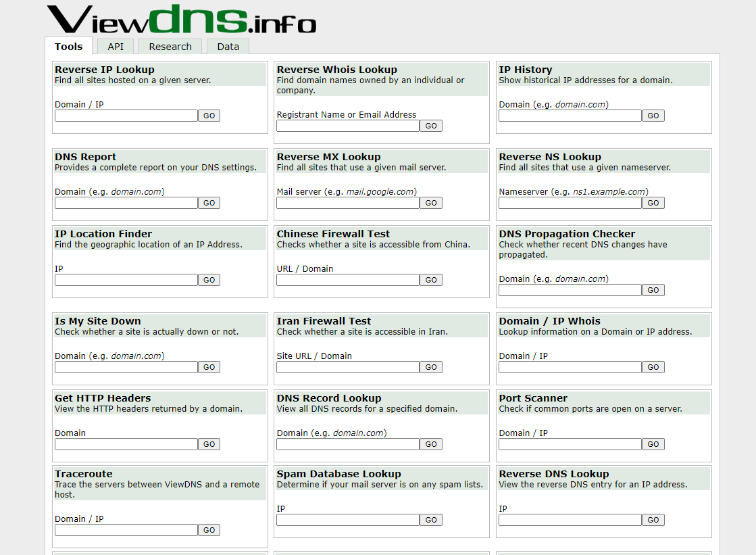The width and height of the screenshot is (756, 555).
Task: Click the 'IP Location Finder' heading
Action: click(103, 234)
